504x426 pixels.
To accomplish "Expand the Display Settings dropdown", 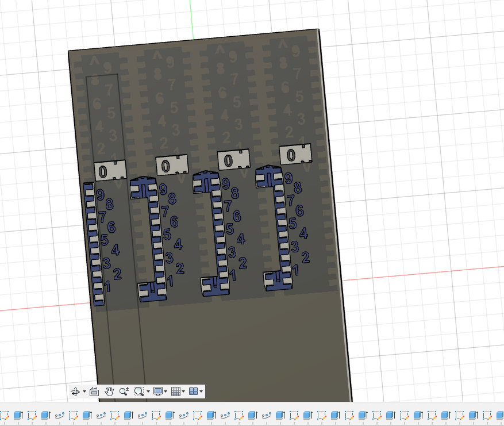I will pos(167,391).
